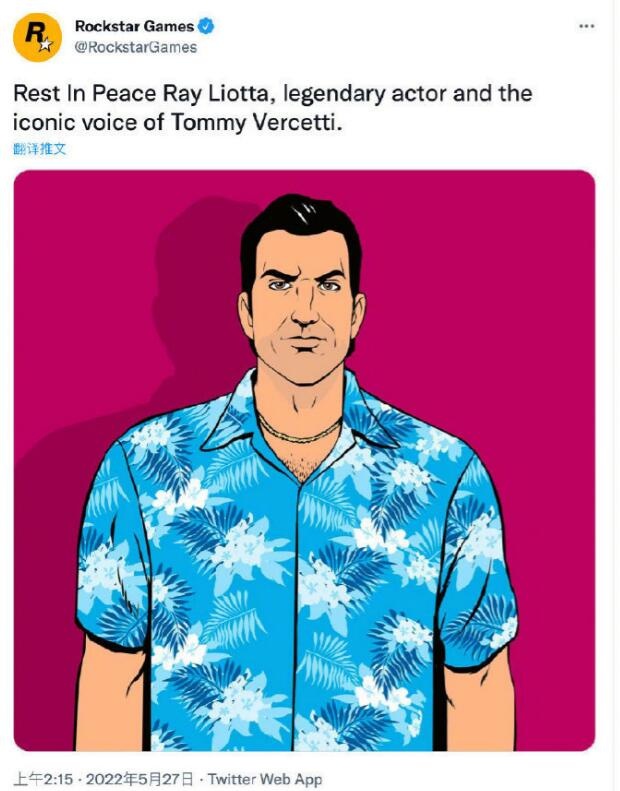The image size is (620, 791).
Task: Click the 上午2:15 timestamp
Action: [x=43, y=778]
